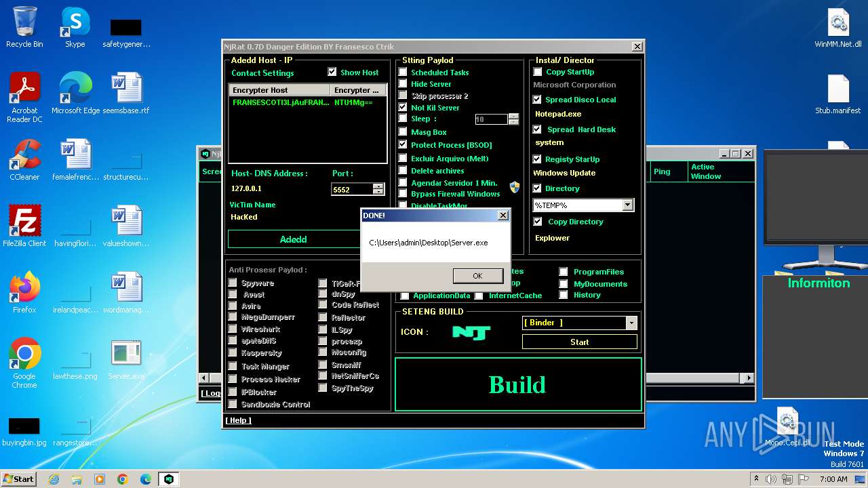
Task: Open Firefox desktop shortcut
Action: point(24,292)
